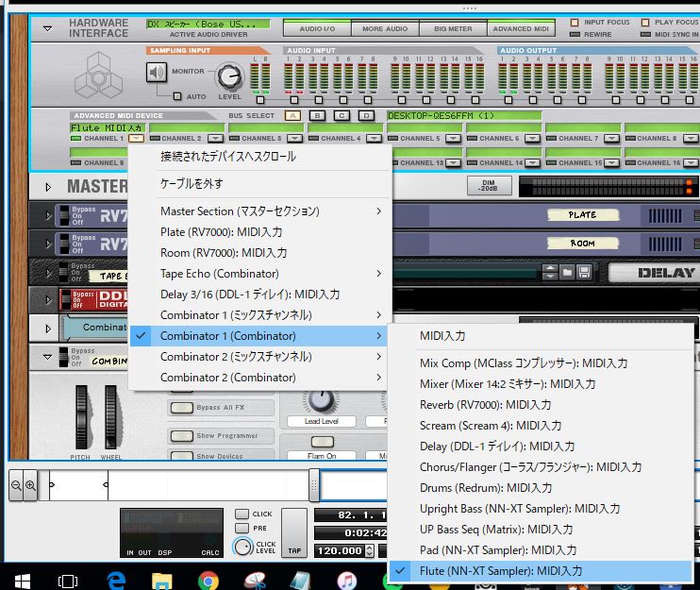Image resolution: width=700 pixels, height=590 pixels.
Task: Enable the AUTO monitor checkbox
Action: (177, 96)
